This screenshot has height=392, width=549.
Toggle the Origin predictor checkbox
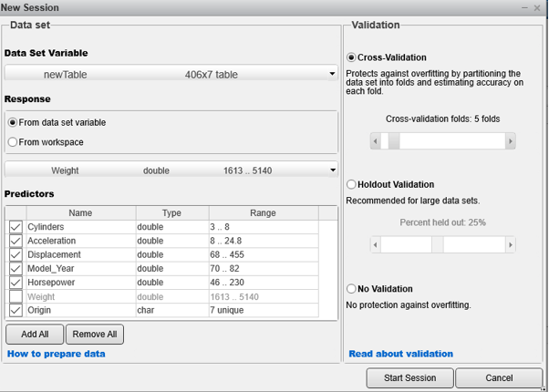[16, 311]
